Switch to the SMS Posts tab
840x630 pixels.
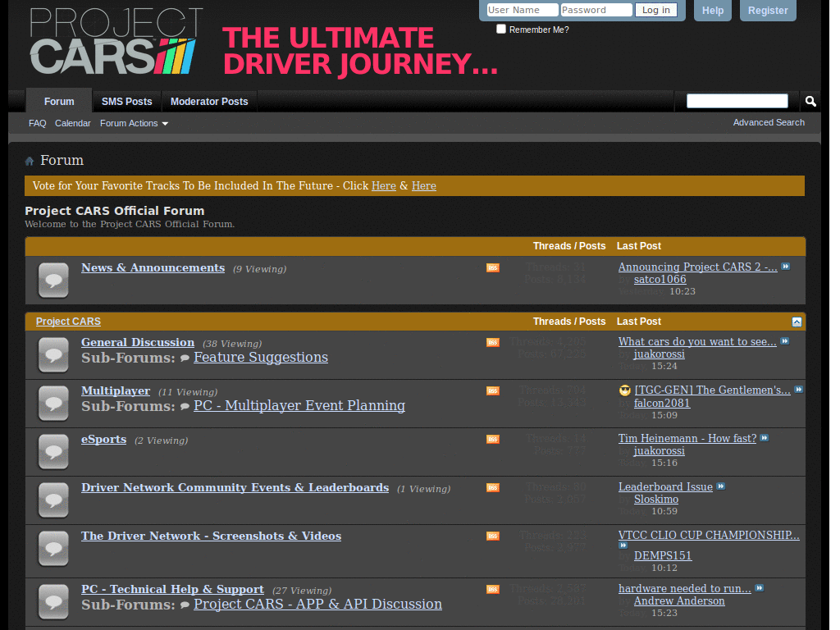tap(127, 101)
